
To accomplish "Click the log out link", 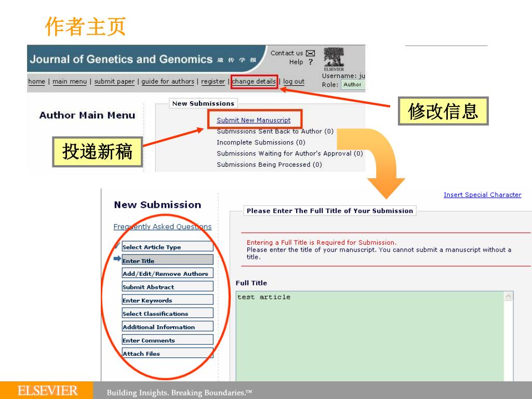I will click(x=294, y=82).
